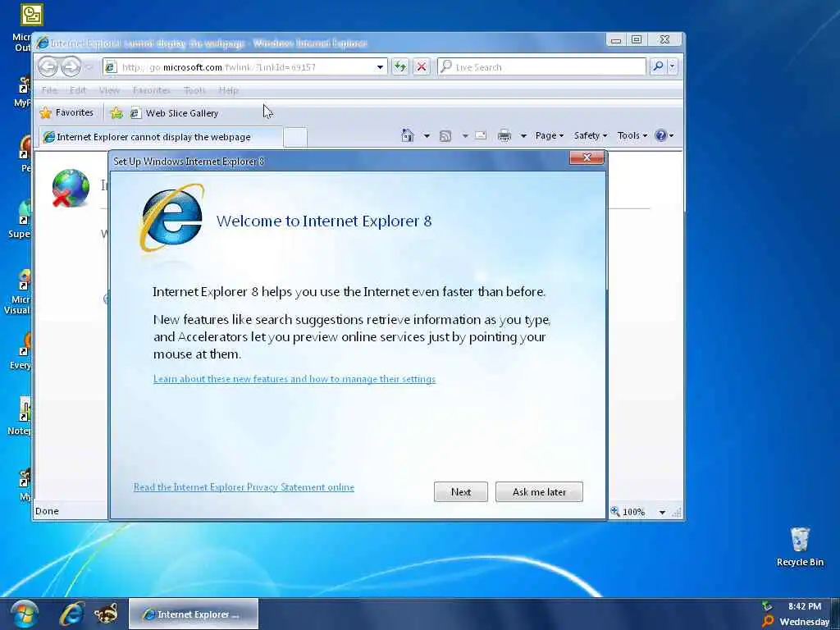Open the Tools menu in menu bar
840x630 pixels.
[194, 90]
